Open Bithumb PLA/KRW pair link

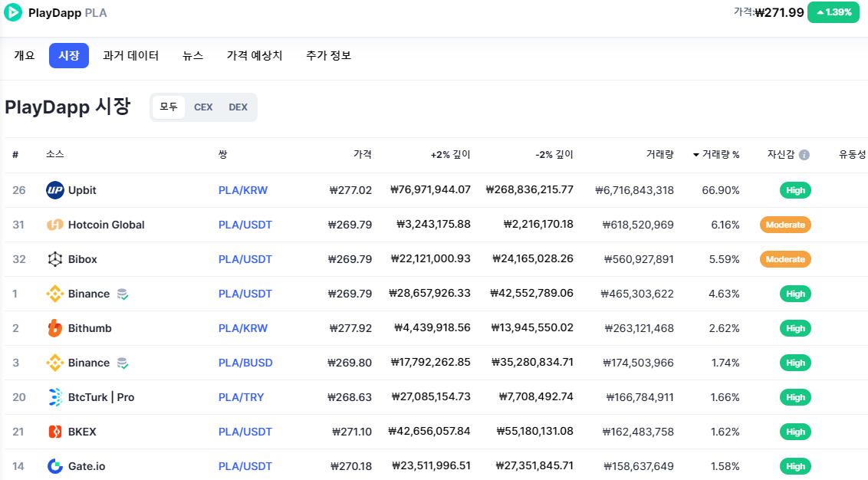(x=243, y=328)
